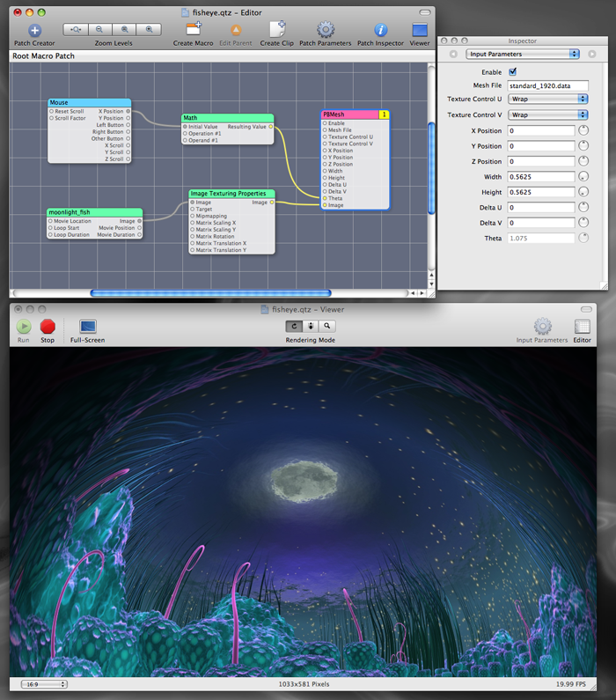Open the Inspector's Input Parameters pane selector
Image resolution: width=616 pixels, height=700 pixels.
point(523,55)
